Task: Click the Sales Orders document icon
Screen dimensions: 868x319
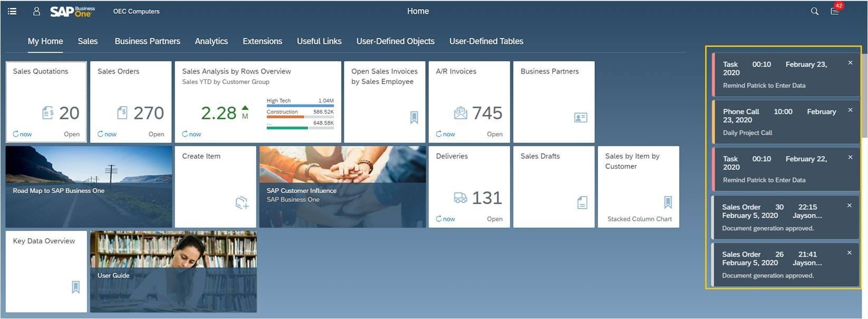Action: (x=122, y=112)
